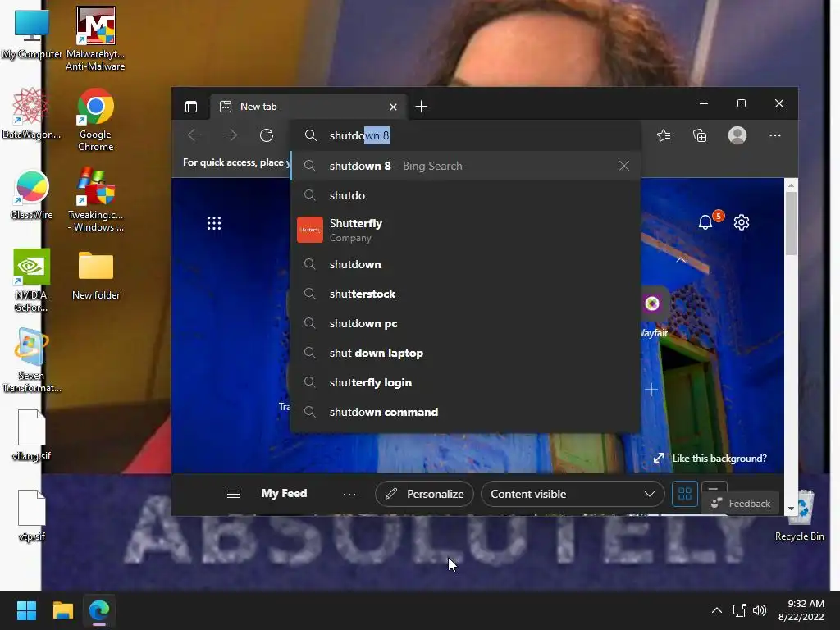Select the 'shutdown pc' suggestion

465,323
